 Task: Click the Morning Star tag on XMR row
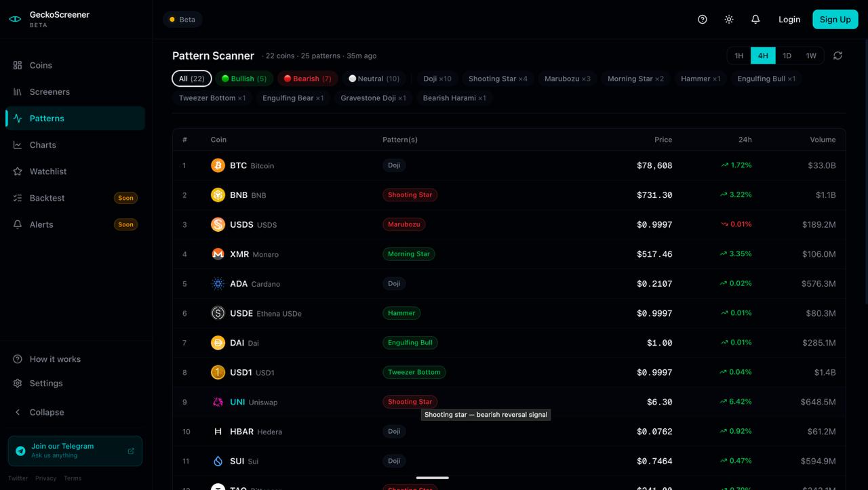click(409, 254)
